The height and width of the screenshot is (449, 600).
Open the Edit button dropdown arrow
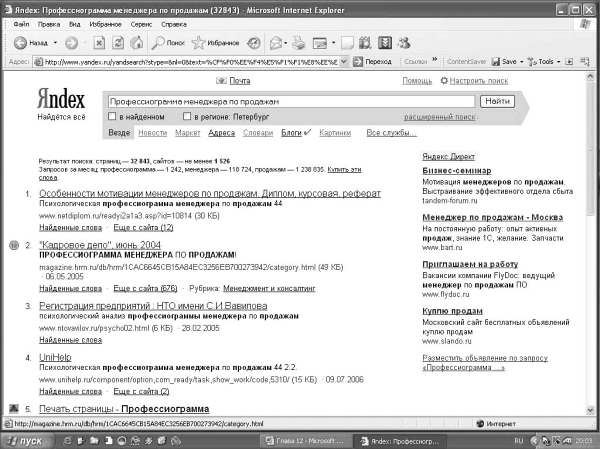(333, 43)
